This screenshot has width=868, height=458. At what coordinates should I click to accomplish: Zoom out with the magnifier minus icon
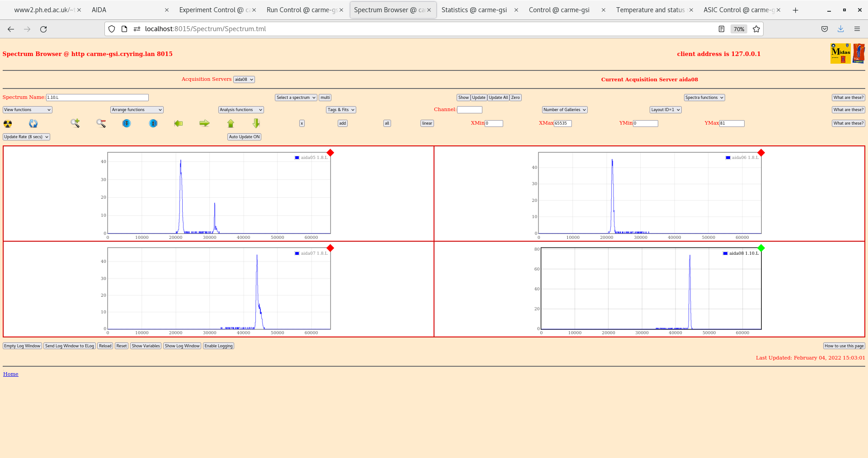click(101, 123)
